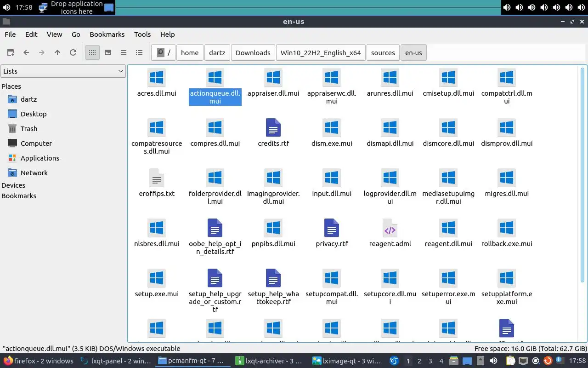The image size is (588, 368).
Task: Select the input.dll.mui file icon
Action: click(332, 178)
